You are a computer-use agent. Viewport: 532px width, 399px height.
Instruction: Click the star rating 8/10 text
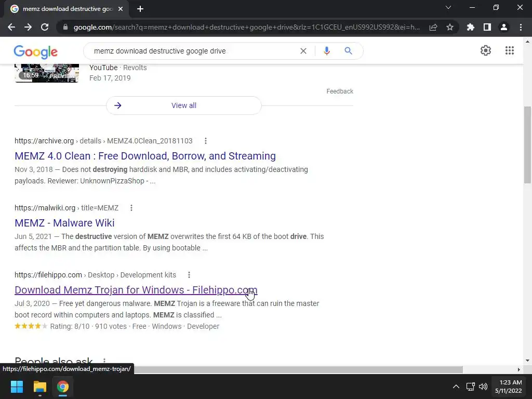[x=70, y=326]
